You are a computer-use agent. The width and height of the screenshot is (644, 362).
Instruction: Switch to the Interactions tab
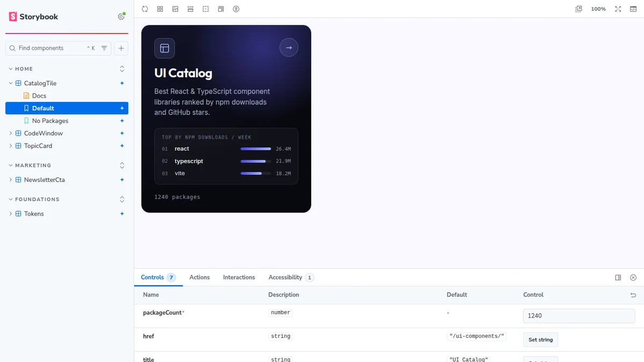coord(239,277)
